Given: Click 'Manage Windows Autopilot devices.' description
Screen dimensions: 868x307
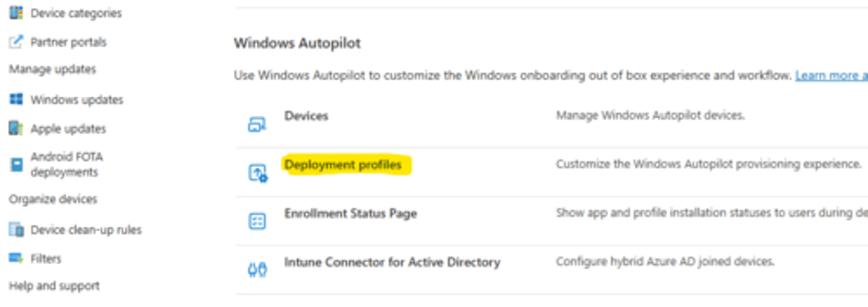Looking at the screenshot, I should (650, 115).
